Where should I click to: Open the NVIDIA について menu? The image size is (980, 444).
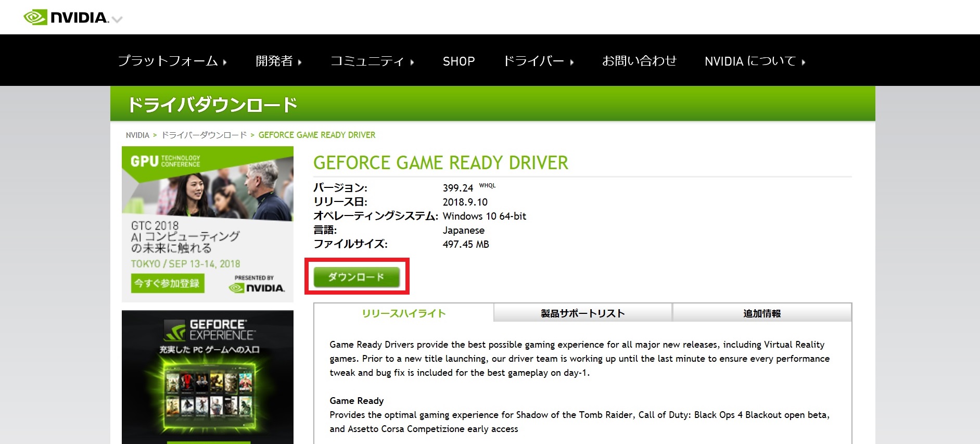pos(755,61)
